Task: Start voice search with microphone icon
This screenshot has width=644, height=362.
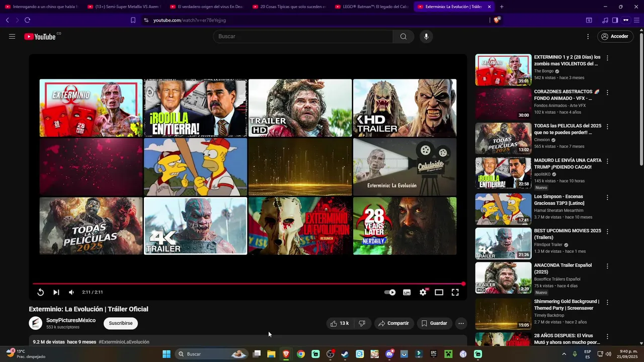Action: click(x=426, y=36)
